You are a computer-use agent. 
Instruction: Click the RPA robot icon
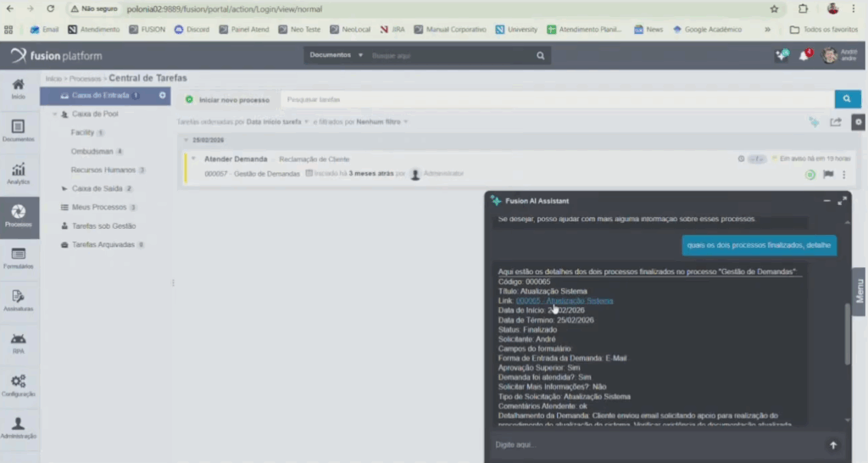click(18, 342)
